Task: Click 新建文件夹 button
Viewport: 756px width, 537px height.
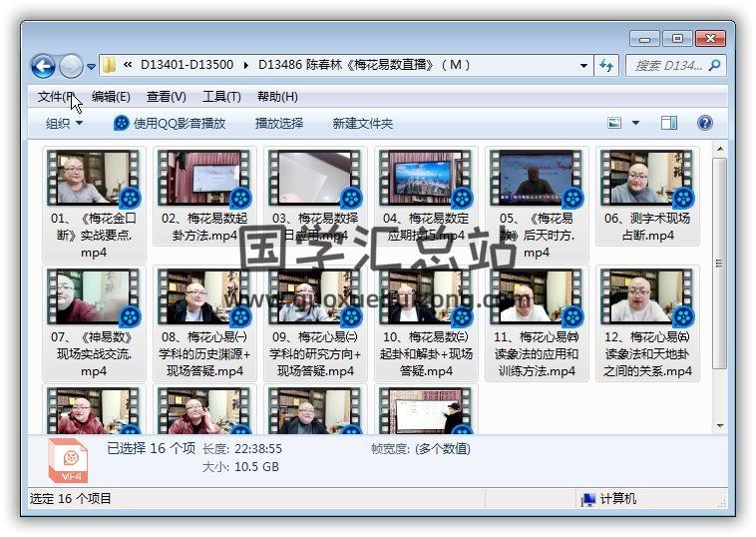Action: (363, 124)
